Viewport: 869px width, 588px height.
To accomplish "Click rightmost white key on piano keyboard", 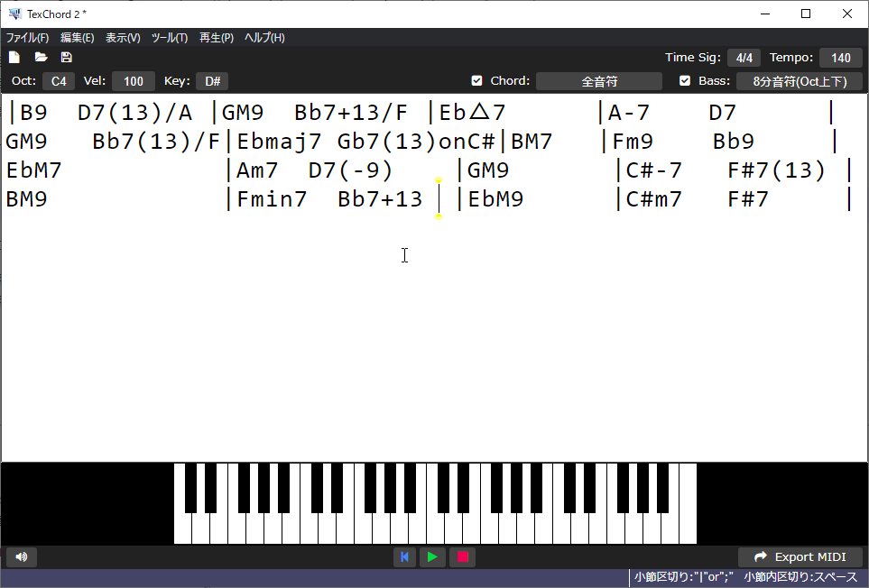I will [x=688, y=504].
